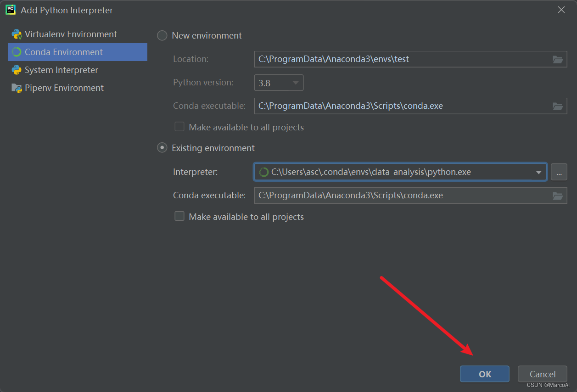Expand the Interpreter dropdown arrow

tap(538, 173)
